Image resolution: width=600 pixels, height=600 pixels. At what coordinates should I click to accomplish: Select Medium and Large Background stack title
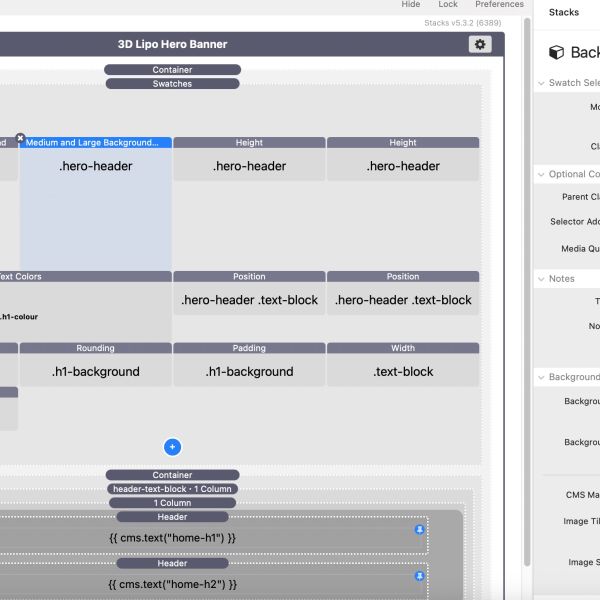(x=92, y=143)
